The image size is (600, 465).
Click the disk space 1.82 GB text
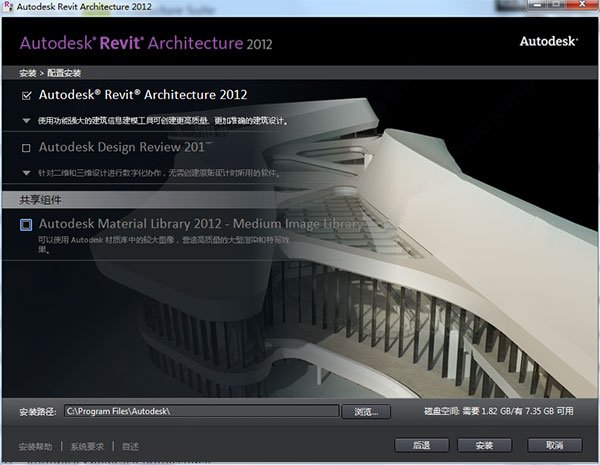(x=499, y=411)
